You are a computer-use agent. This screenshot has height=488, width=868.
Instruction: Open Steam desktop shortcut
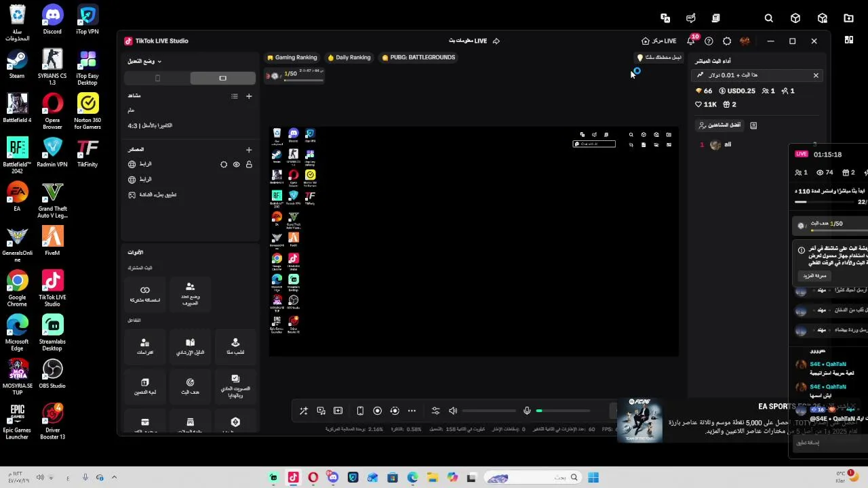(17, 64)
